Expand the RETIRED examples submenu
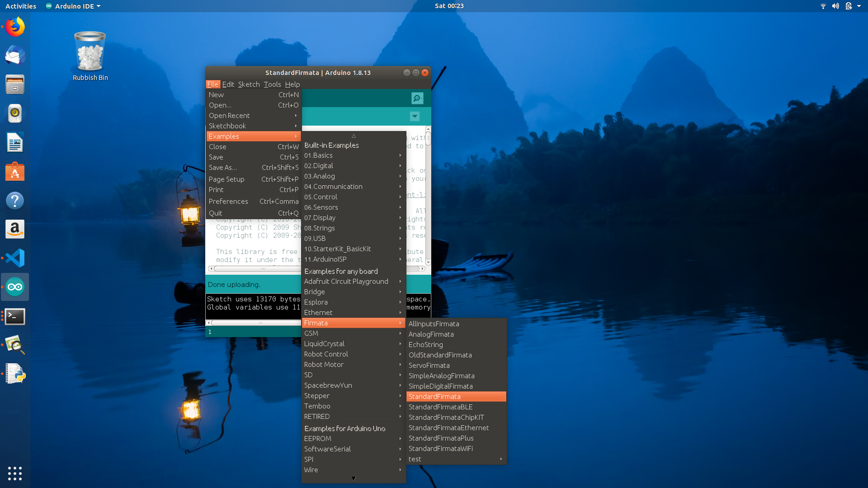Image resolution: width=868 pixels, height=488 pixels. point(354,416)
